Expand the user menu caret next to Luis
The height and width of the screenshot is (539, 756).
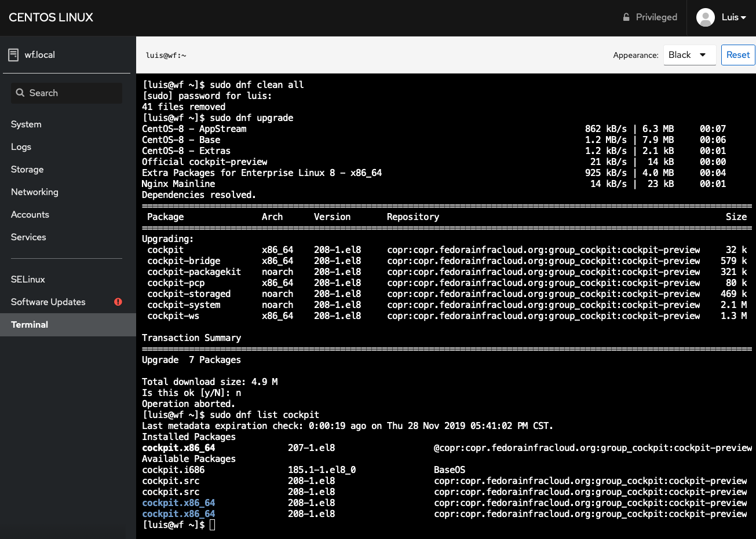coord(743,17)
